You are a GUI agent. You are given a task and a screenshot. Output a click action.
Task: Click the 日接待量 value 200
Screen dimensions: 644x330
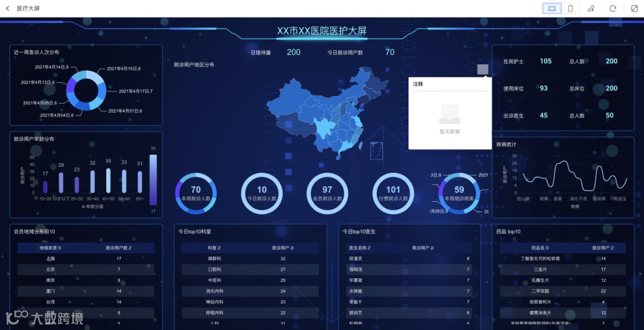click(x=293, y=52)
